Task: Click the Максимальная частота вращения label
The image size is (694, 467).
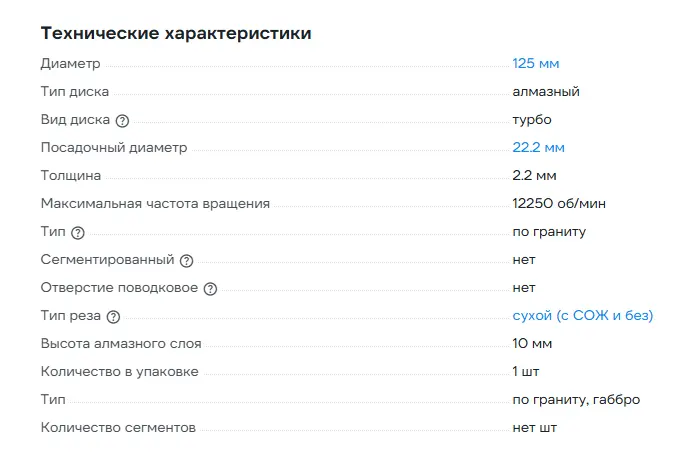Action: tap(155, 204)
